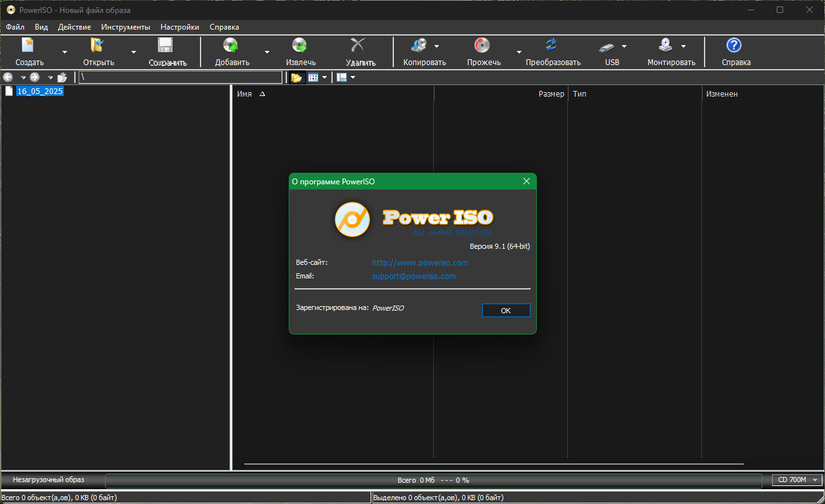Open the Открыть dropdown arrow
Image resolution: width=825 pixels, height=504 pixels.
coord(133,52)
